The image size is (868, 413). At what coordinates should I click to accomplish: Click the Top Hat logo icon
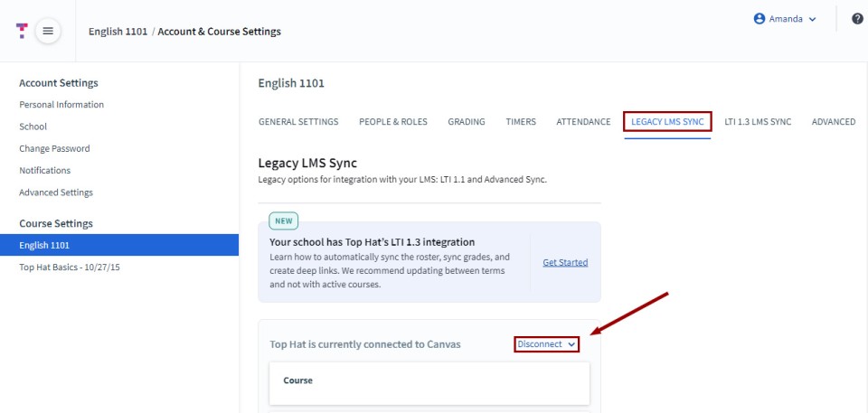coord(22,31)
